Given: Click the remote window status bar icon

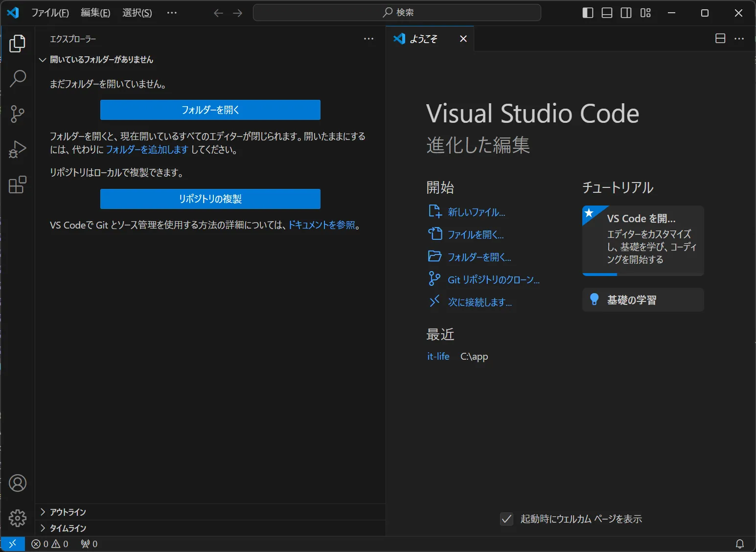Looking at the screenshot, I should point(13,544).
